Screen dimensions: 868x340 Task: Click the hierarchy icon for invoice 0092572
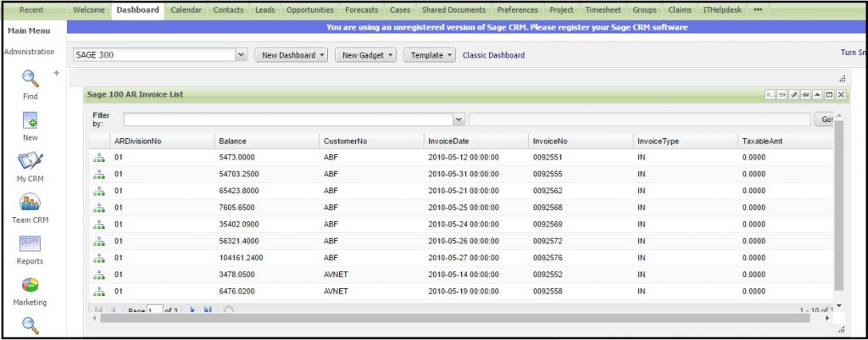click(99, 241)
